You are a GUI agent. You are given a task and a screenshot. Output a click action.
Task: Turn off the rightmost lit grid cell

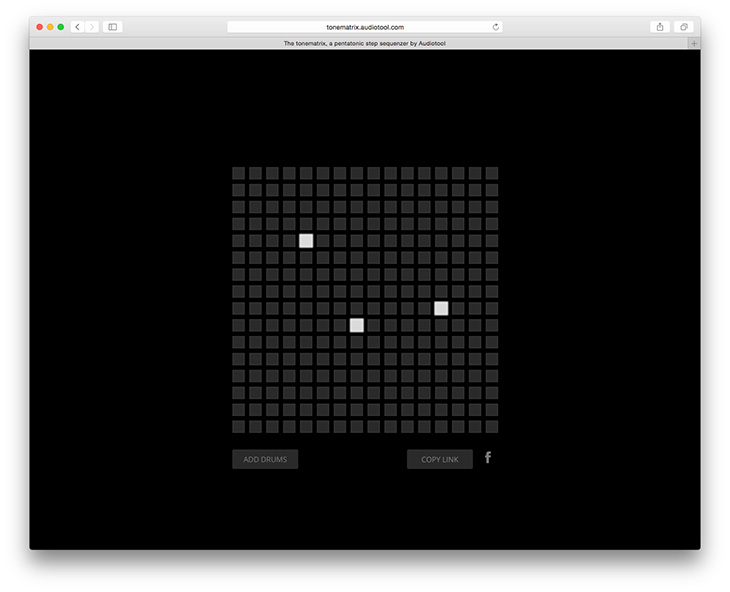(x=441, y=308)
